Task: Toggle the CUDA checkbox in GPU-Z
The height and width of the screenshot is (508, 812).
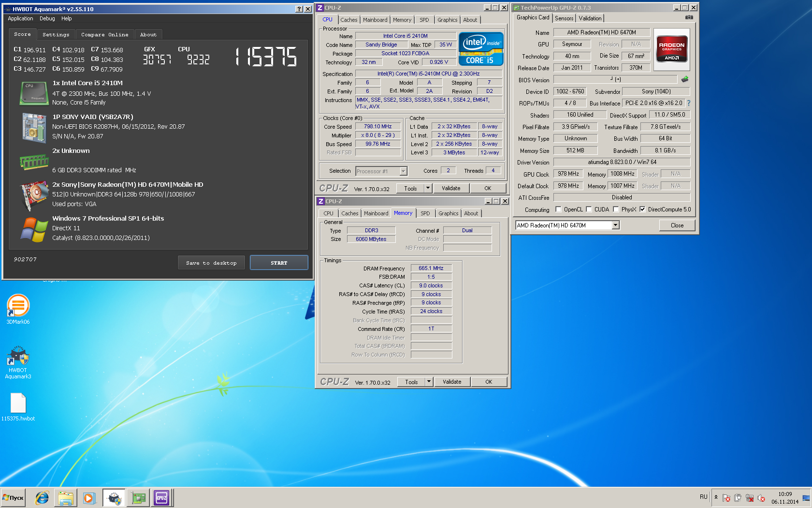Action: 589,209
